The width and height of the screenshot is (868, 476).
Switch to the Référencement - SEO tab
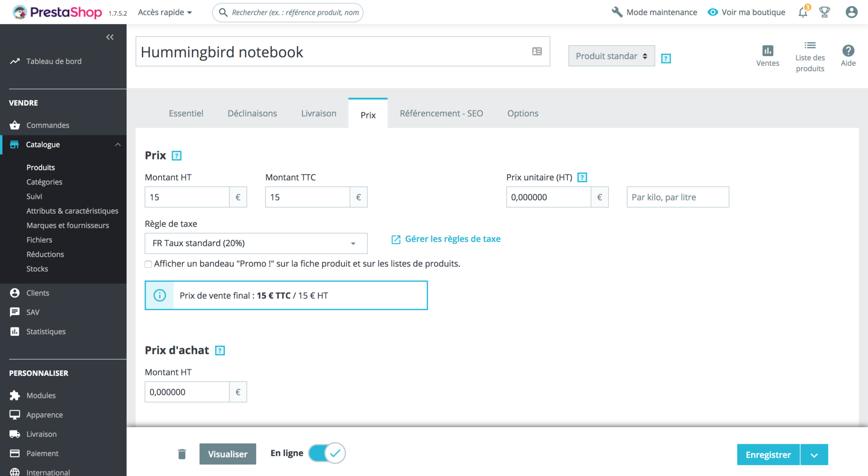click(x=441, y=114)
